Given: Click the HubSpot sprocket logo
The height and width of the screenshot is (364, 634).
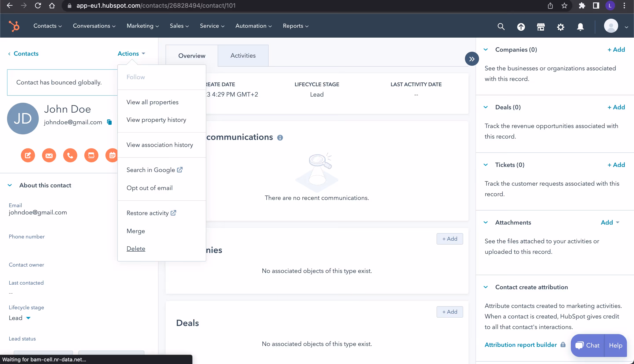Looking at the screenshot, I should 14,26.
